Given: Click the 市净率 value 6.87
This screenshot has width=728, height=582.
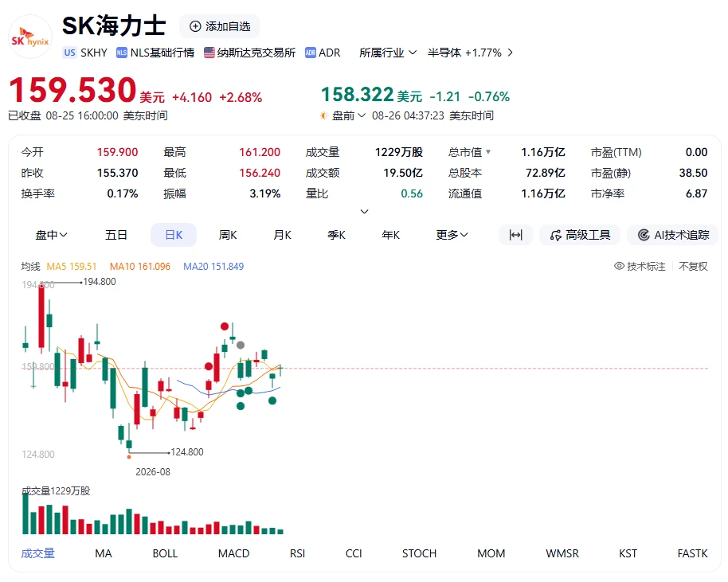Looking at the screenshot, I should [x=696, y=193].
